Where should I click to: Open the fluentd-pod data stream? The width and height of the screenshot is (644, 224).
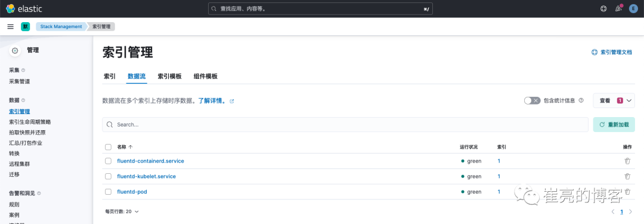point(132,192)
